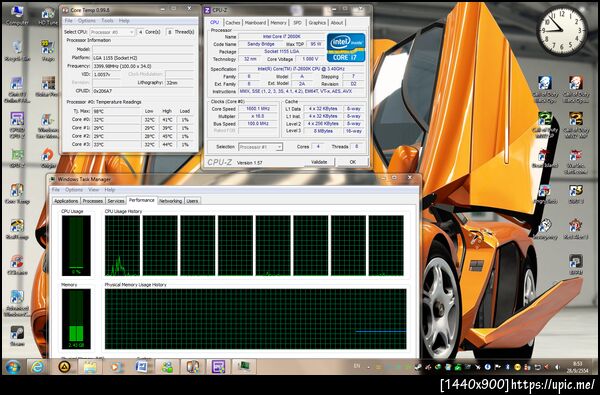Switch to the Memory tab in CPU-Z
The image size is (600, 395).
coord(278,23)
